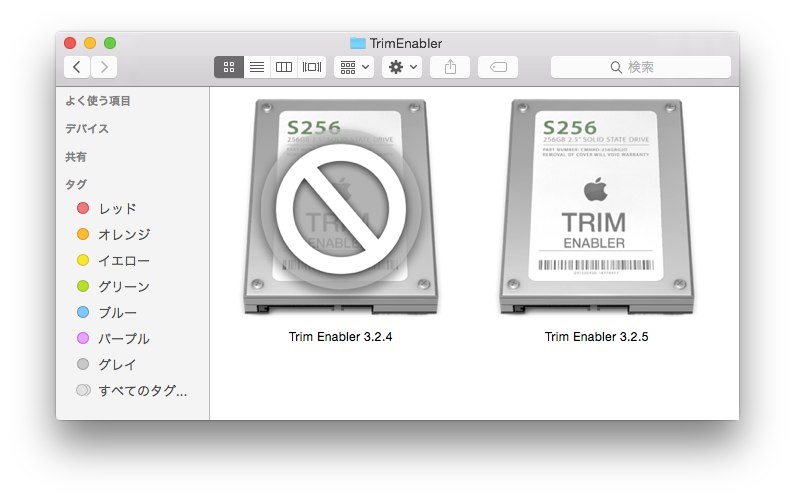This screenshot has width=795, height=500.
Task: Switch to list view
Action: point(257,67)
